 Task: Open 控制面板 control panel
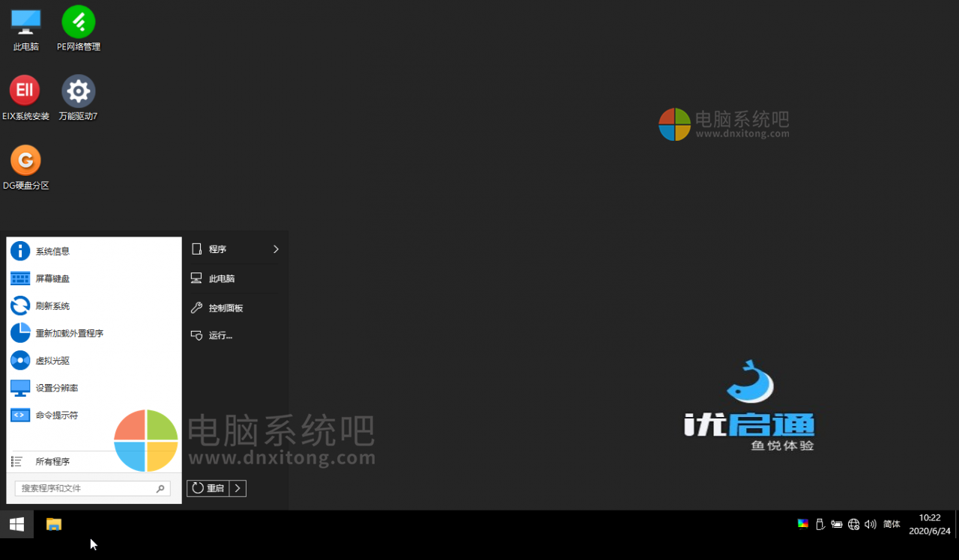point(235,308)
